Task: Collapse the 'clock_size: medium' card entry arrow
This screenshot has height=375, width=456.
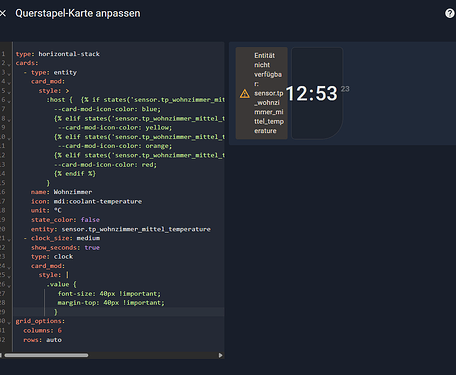Action: point(9,239)
